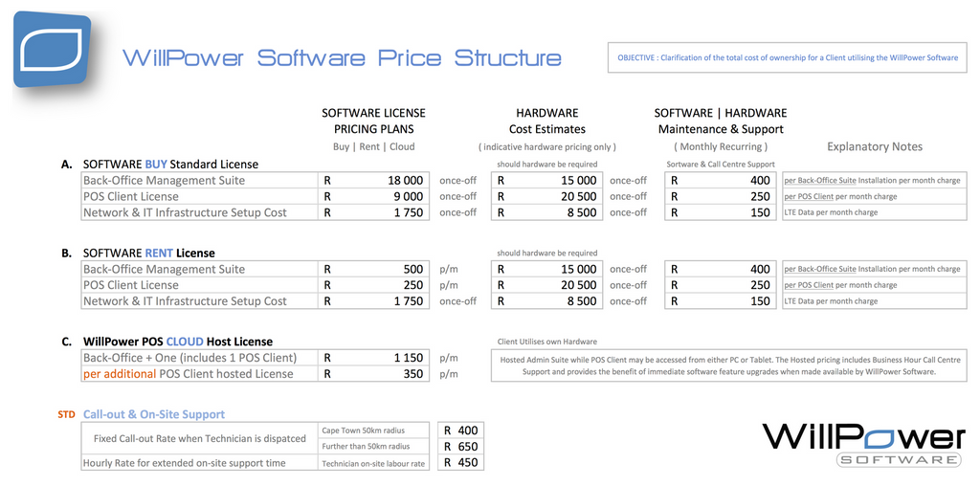980x486 pixels.
Task: Select R 150 LTE data charge under RENT
Action: pyautogui.click(x=721, y=301)
